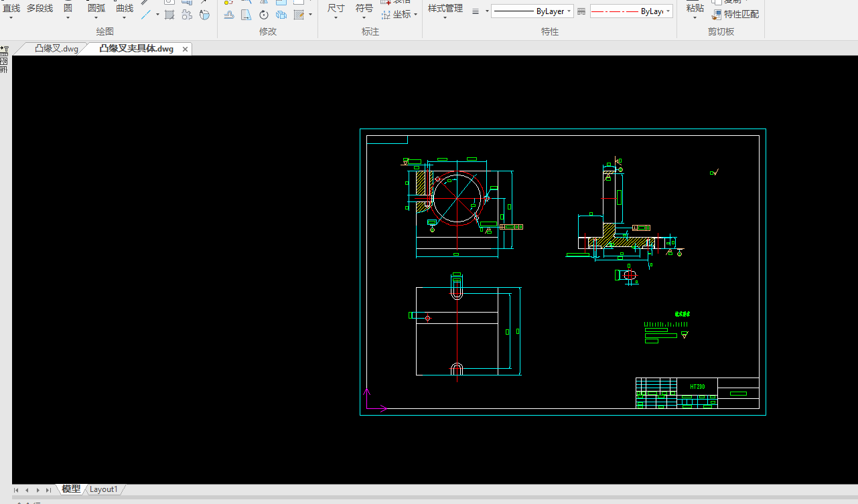This screenshot has width=858, height=504.
Task: Click the 样式管理 style manager button
Action: tap(445, 8)
